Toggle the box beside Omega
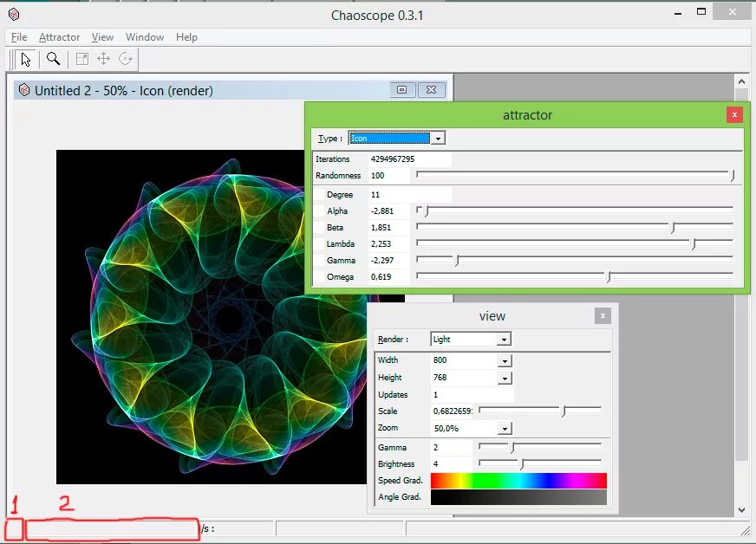 tap(319, 276)
